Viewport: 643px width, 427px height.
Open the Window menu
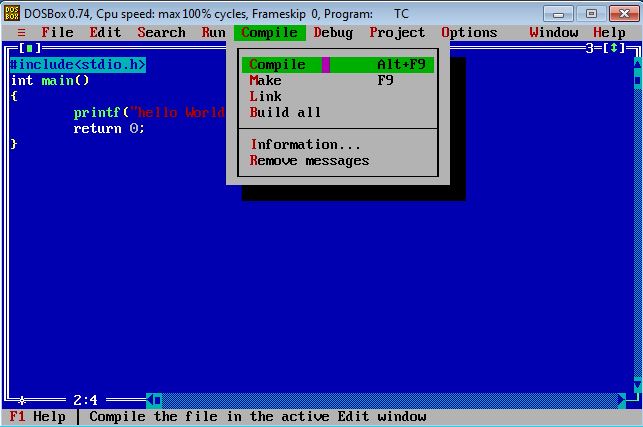(554, 33)
